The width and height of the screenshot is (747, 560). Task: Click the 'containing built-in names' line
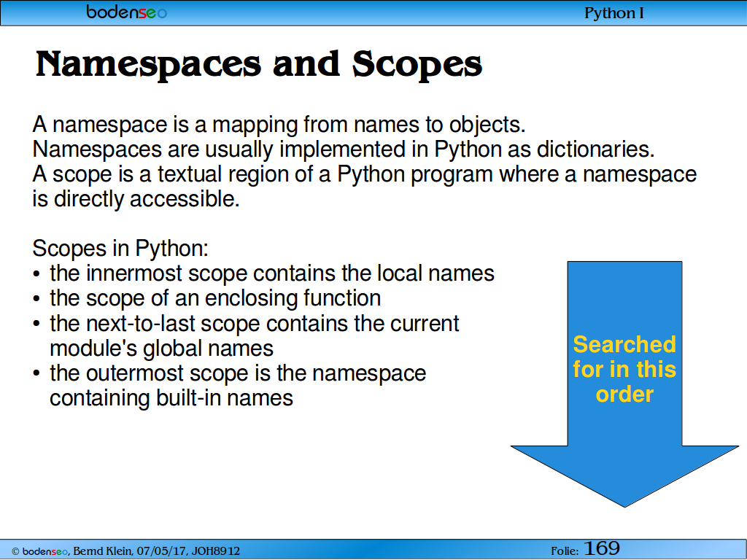[171, 398]
